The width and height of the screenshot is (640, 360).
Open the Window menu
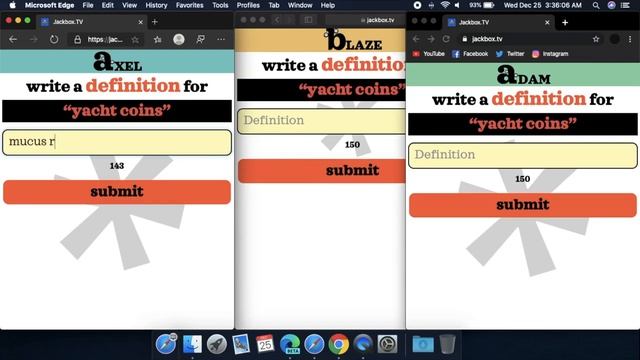(x=300, y=5)
